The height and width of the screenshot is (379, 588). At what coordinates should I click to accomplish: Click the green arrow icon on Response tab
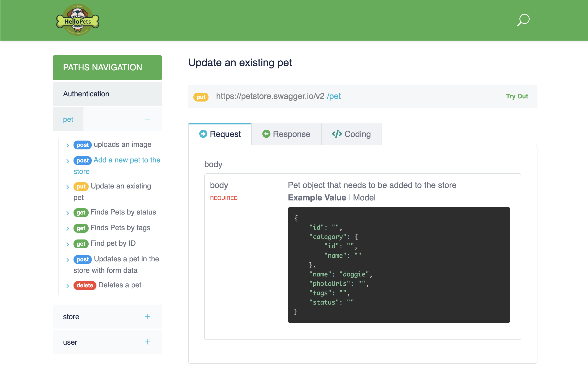pyautogui.click(x=266, y=134)
